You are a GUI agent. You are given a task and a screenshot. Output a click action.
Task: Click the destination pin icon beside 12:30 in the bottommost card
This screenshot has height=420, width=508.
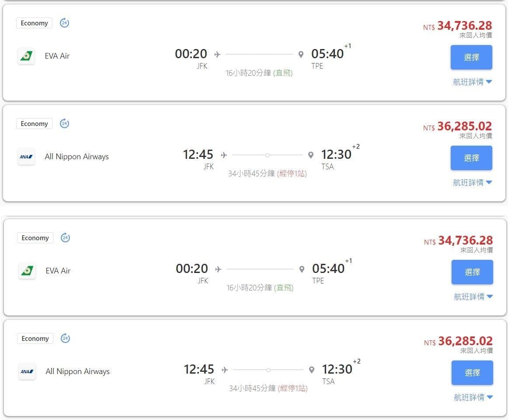click(x=311, y=370)
